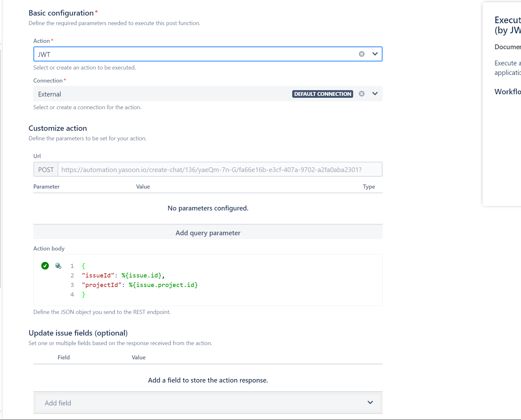Click the green validation checkmark icon
The height and width of the screenshot is (420, 521).
[x=45, y=266]
